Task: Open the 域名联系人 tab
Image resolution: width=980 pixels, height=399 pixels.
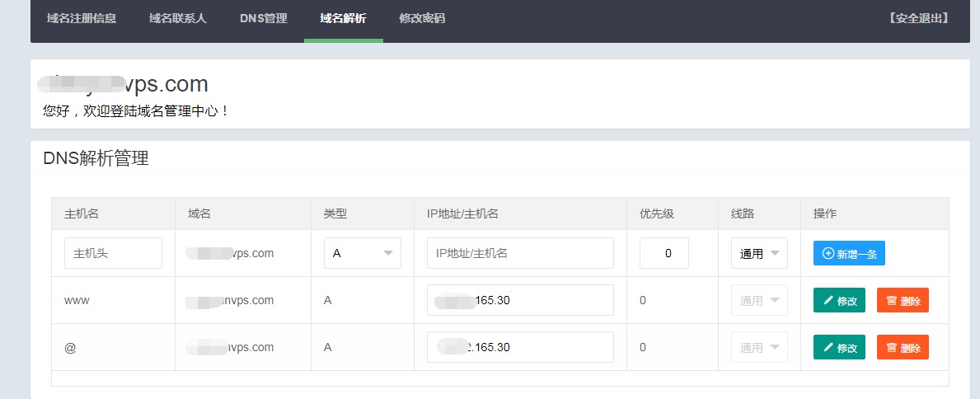Action: pyautogui.click(x=178, y=18)
